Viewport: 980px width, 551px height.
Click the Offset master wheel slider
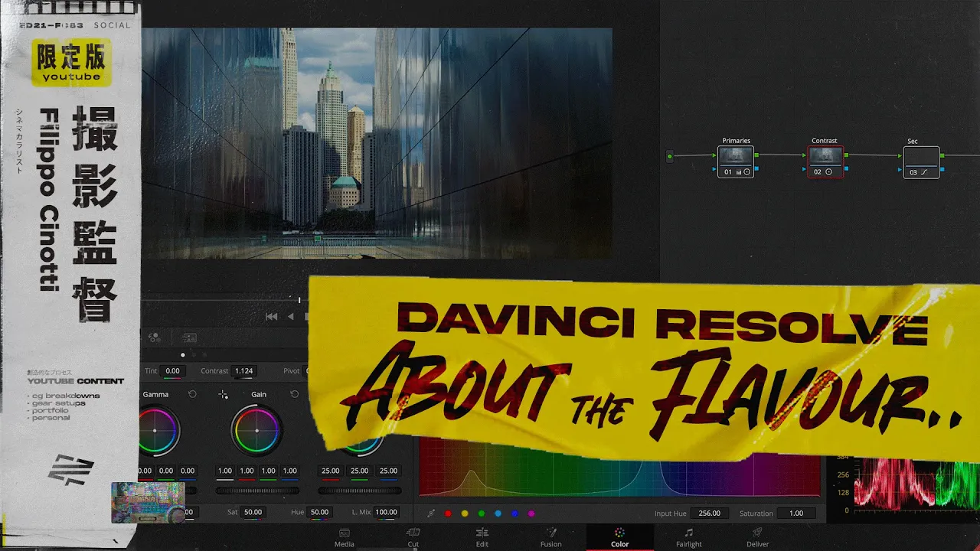coord(359,491)
